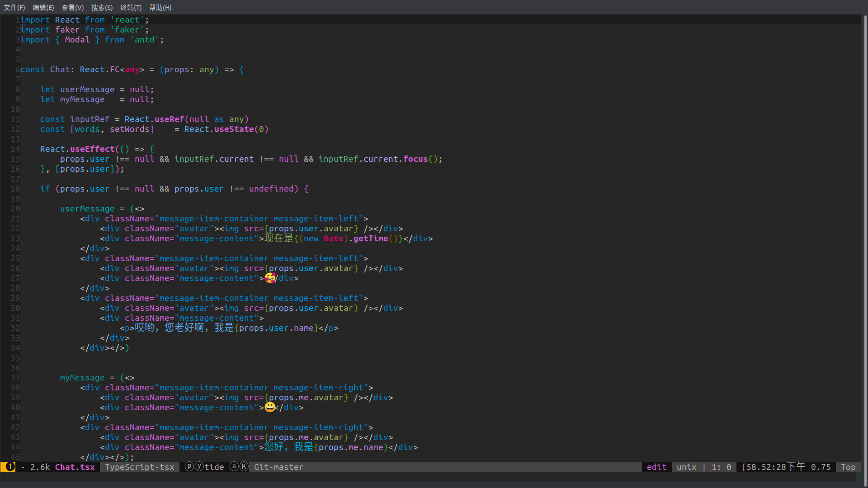Click the Top buffer position indicator

point(848,467)
